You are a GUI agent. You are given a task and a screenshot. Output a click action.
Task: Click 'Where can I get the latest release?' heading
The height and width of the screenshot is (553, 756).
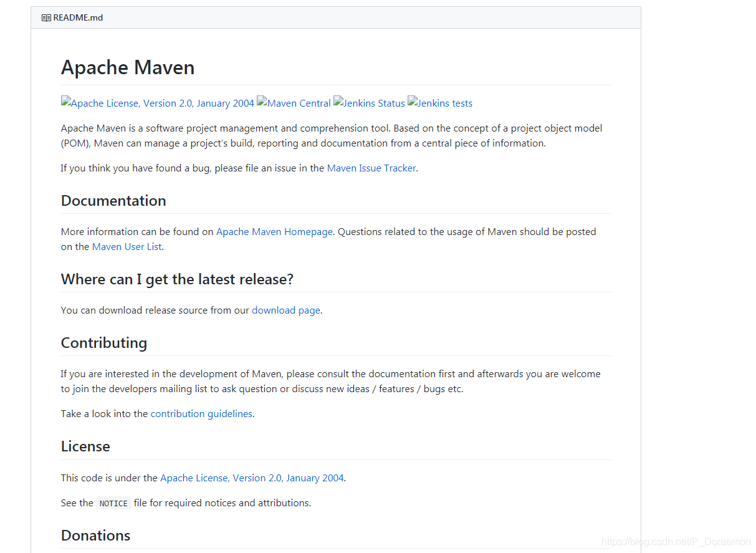pyautogui.click(x=177, y=279)
